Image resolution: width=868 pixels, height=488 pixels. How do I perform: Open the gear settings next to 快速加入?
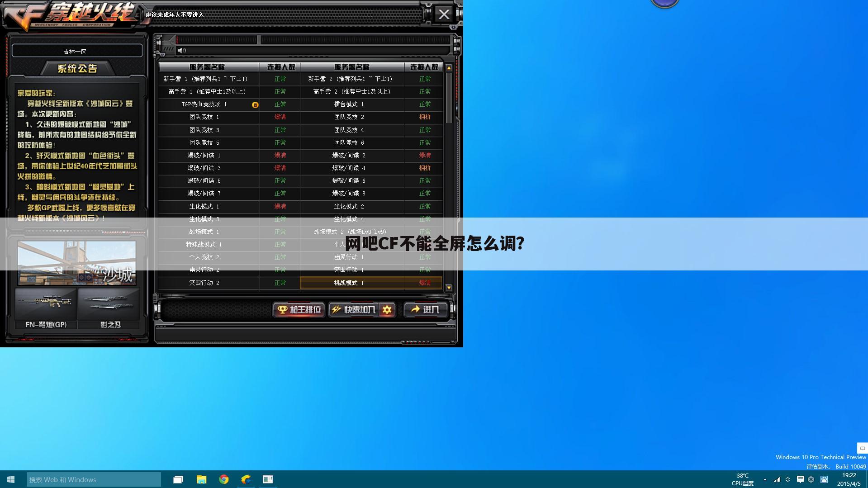[387, 310]
